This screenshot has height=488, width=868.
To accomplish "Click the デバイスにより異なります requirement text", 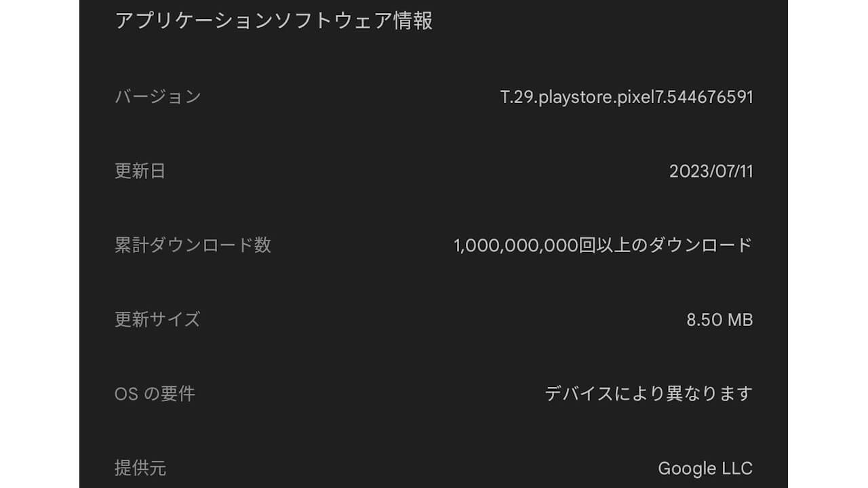I will click(649, 393).
